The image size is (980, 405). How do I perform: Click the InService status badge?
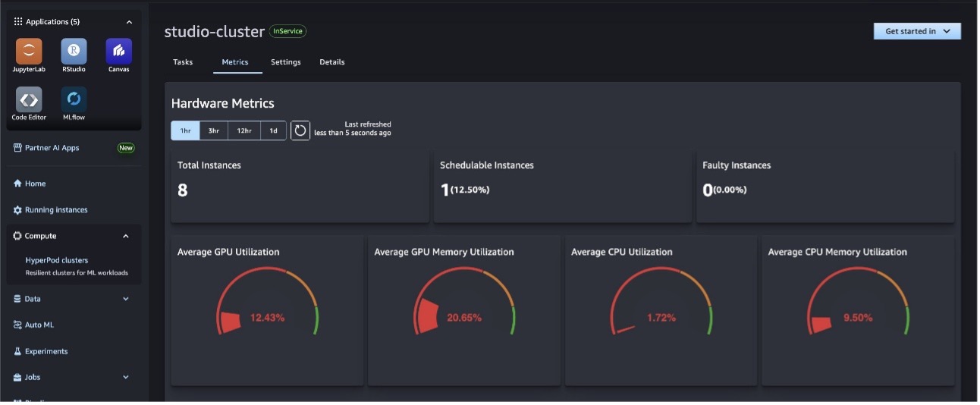tap(287, 31)
